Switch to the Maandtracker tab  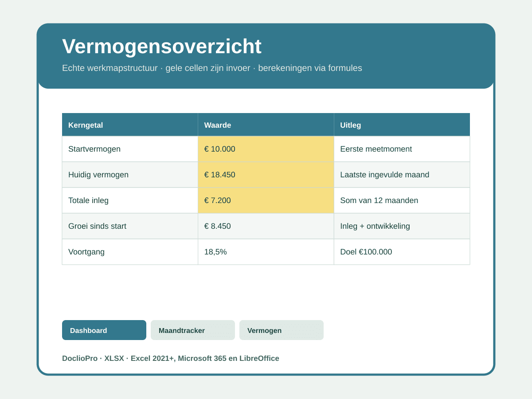click(x=193, y=330)
